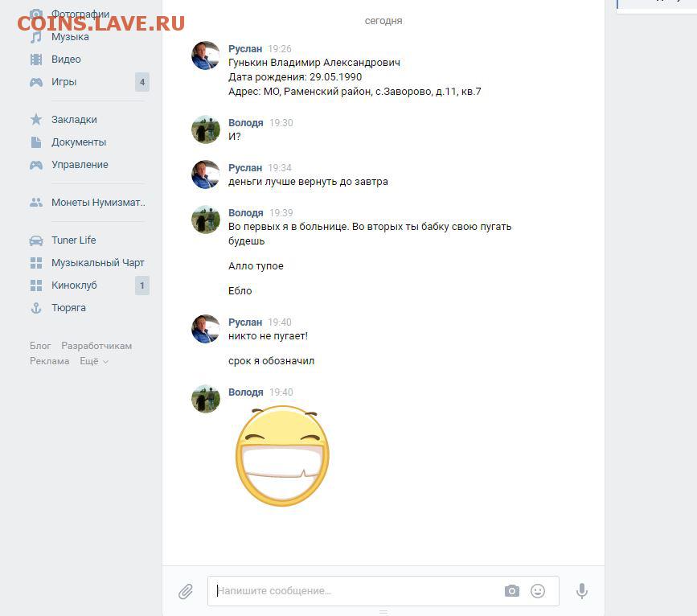Click the laughing smiley sticker
697x616 pixels.
[282, 456]
